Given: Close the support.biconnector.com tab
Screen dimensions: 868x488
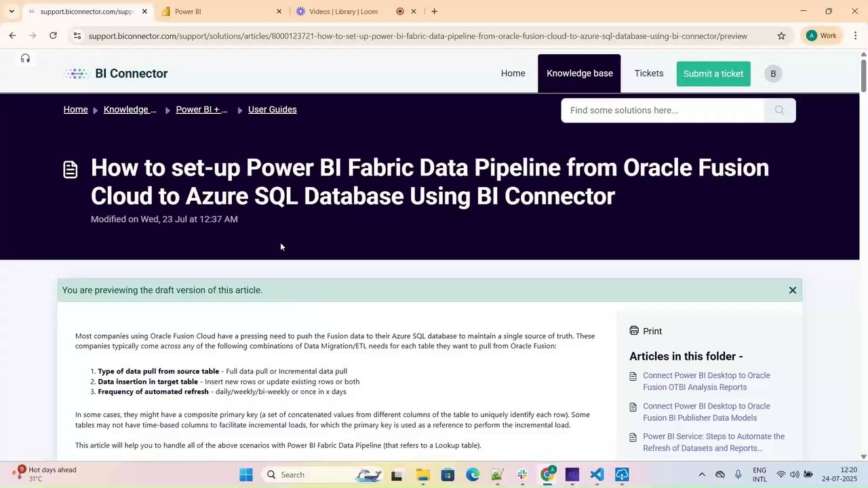Looking at the screenshot, I should [144, 12].
